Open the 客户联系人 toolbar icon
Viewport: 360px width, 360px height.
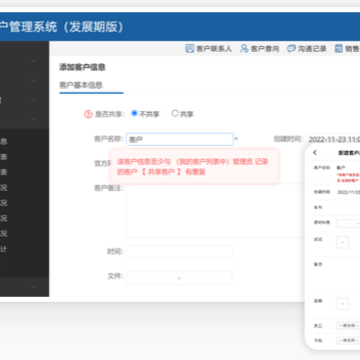pyautogui.click(x=190, y=49)
